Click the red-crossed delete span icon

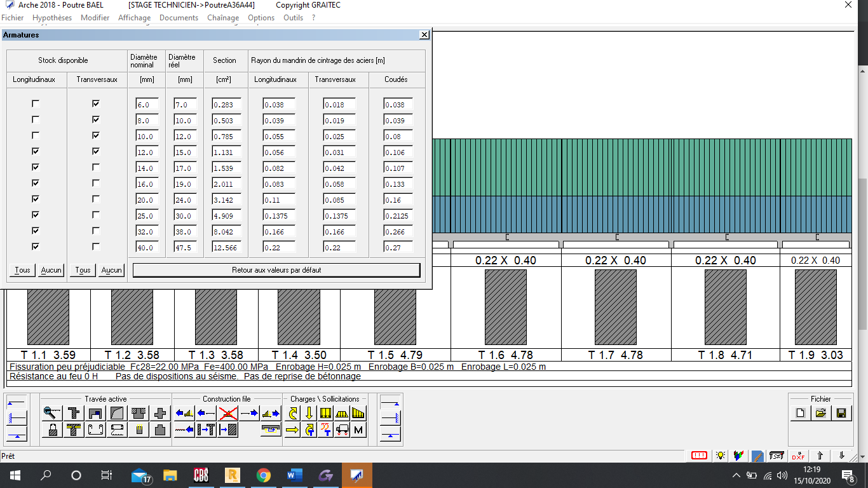click(x=228, y=413)
